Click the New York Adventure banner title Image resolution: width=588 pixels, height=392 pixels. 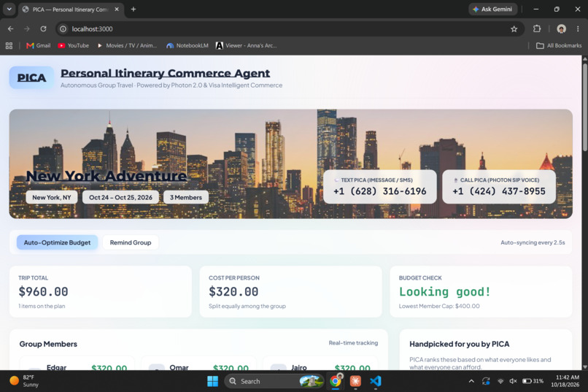tap(107, 175)
